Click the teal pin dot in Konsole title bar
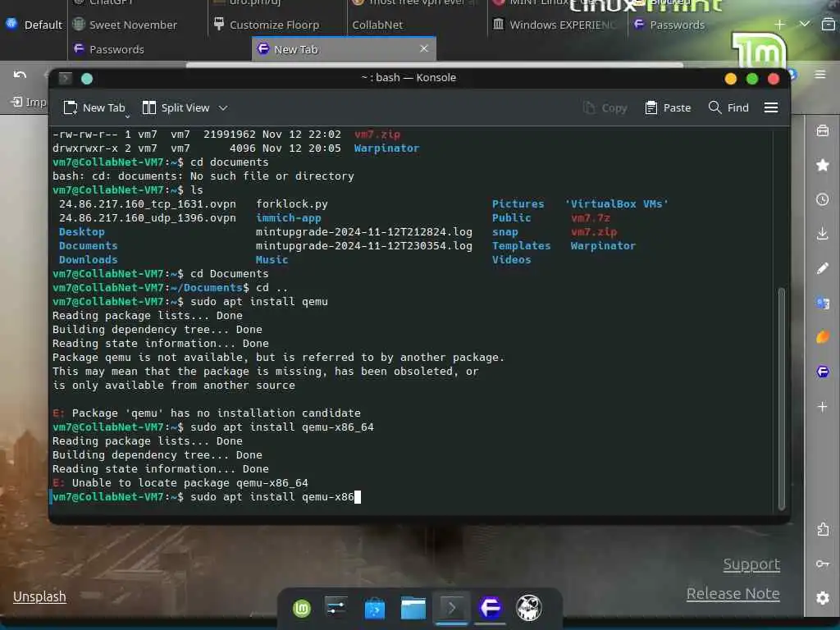The width and height of the screenshot is (840, 630). click(87, 79)
